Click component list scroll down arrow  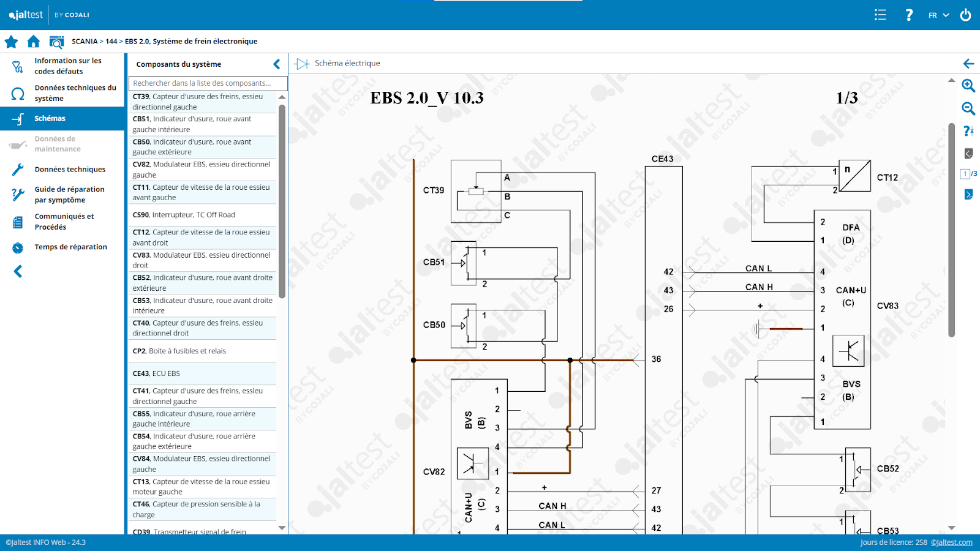click(282, 528)
